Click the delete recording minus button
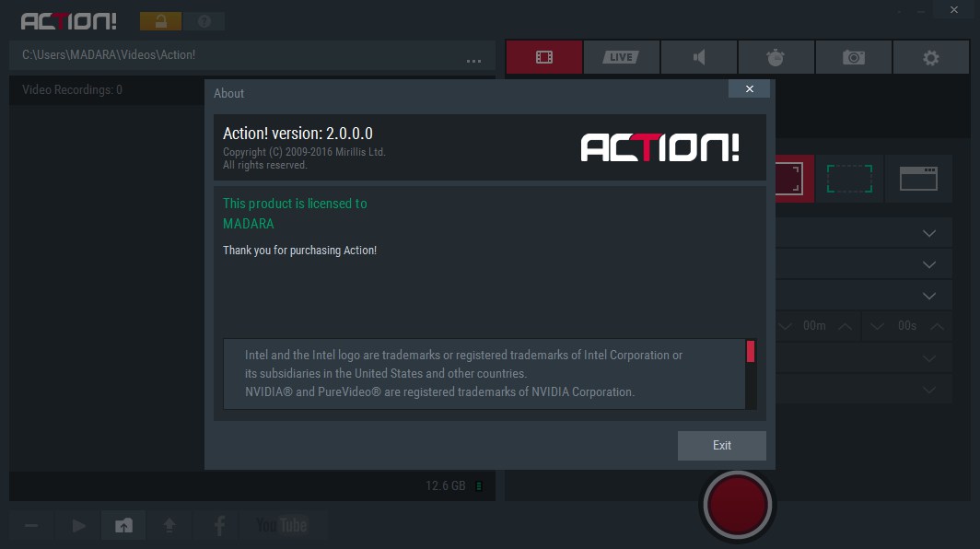Screen dimensions: 980x549 coord(31,525)
